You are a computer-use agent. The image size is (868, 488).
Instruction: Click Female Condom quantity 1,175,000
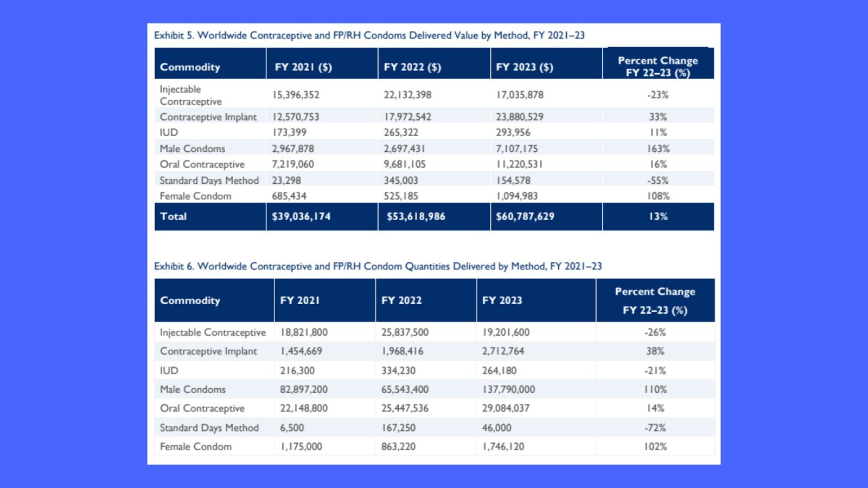click(301, 447)
